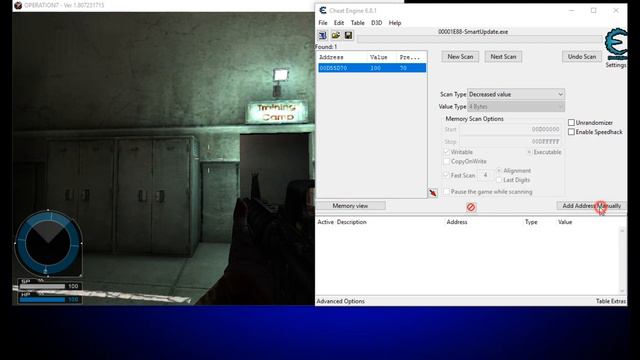Viewport: 640px width, 360px height.
Task: Click the address table vertical scrollbar
Action: click(x=622, y=260)
